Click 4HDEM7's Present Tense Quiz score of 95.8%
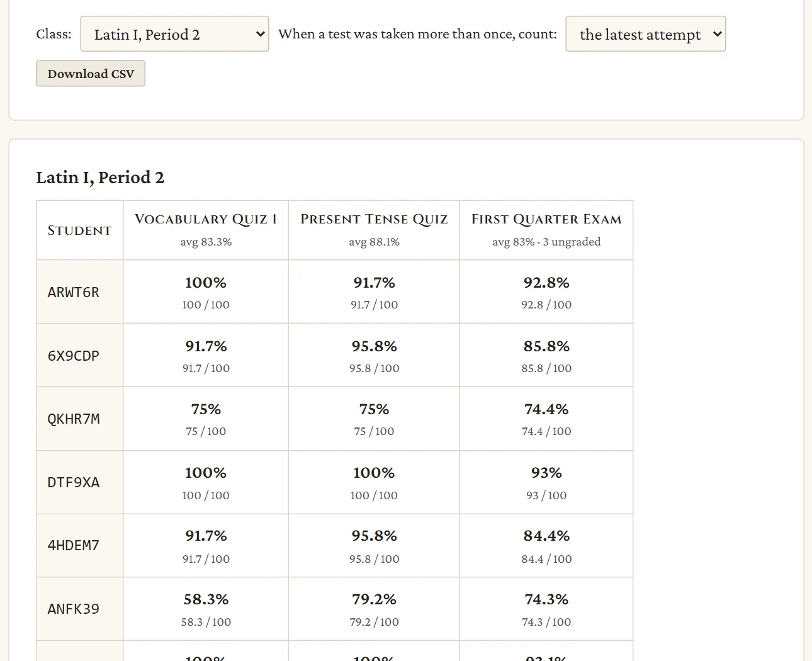Viewport: 812px width, 661px height. click(x=374, y=536)
